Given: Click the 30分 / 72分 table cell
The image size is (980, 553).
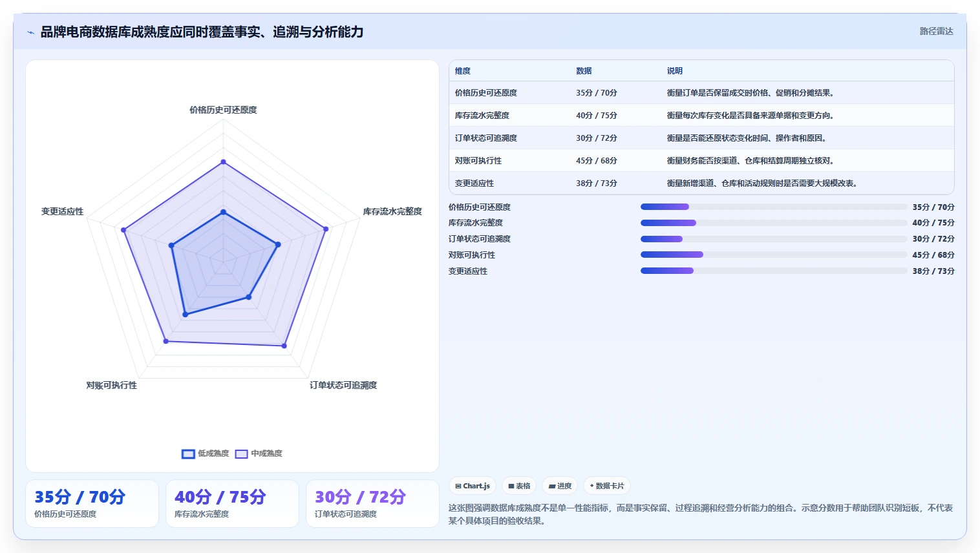Looking at the screenshot, I should point(597,138).
